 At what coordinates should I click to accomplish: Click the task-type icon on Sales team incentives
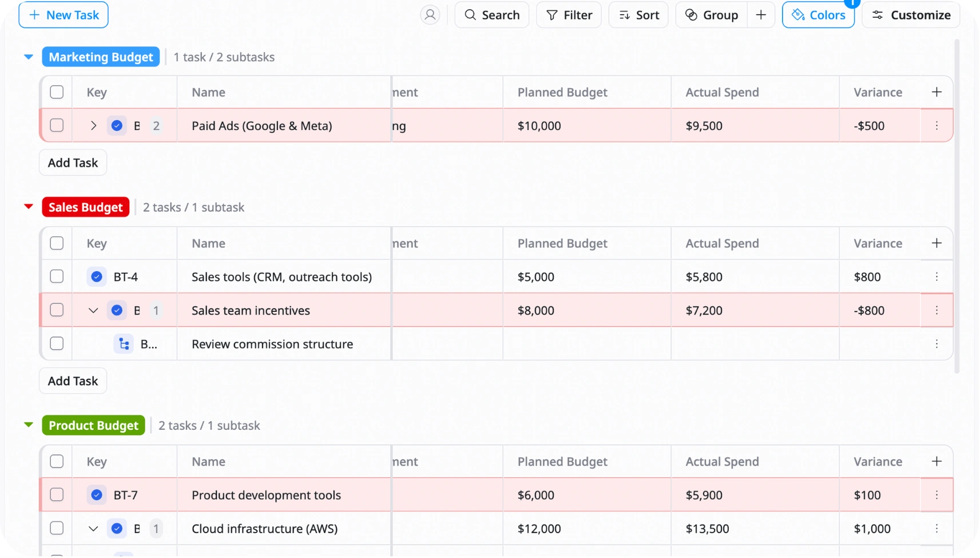[x=117, y=310]
